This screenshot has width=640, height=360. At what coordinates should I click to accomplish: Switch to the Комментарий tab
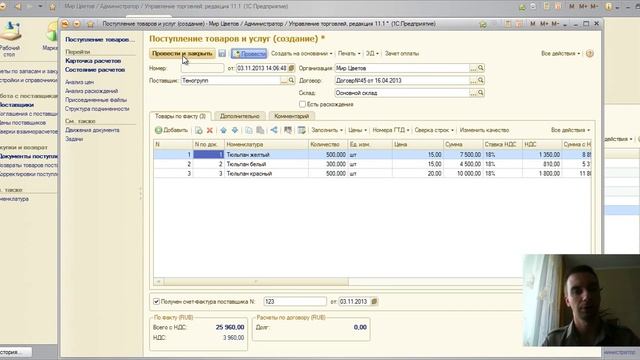coord(291,116)
